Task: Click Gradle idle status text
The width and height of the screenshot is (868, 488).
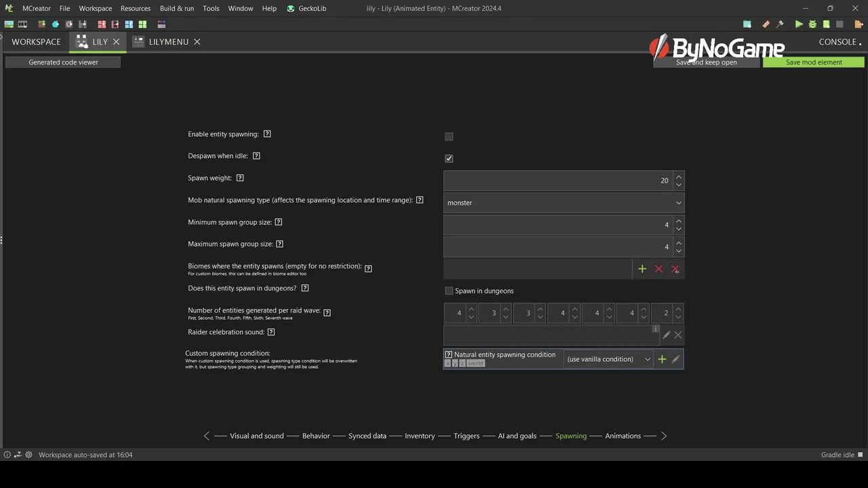Action: 837,455
